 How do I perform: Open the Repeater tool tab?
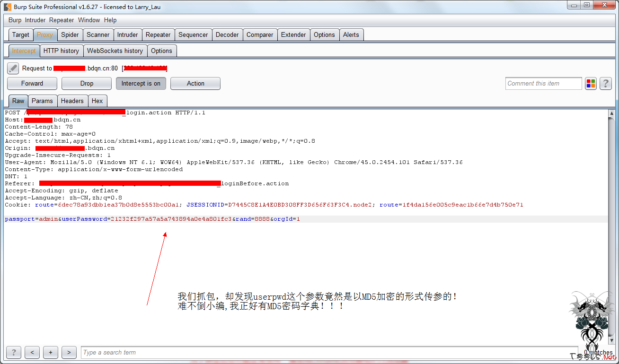click(x=158, y=35)
